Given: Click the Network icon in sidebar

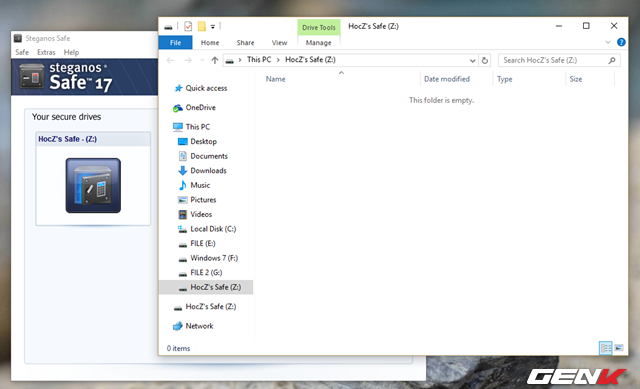Looking at the screenshot, I should (178, 326).
